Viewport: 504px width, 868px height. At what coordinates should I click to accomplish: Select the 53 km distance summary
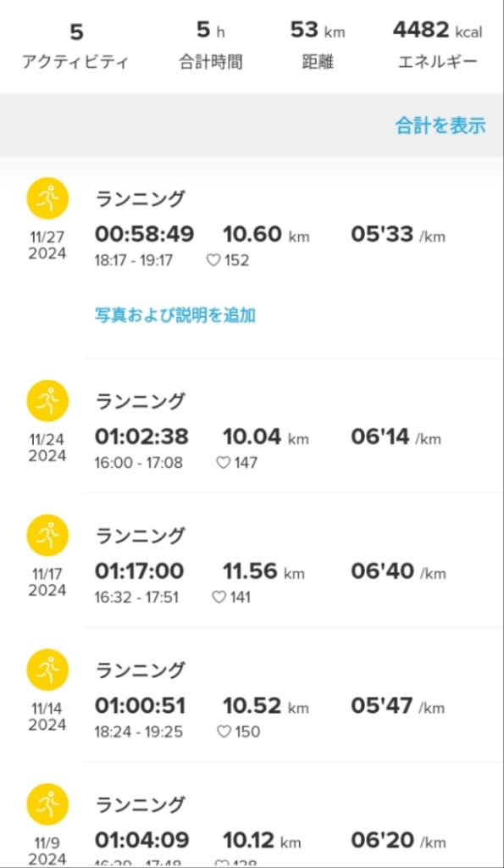pos(318,46)
